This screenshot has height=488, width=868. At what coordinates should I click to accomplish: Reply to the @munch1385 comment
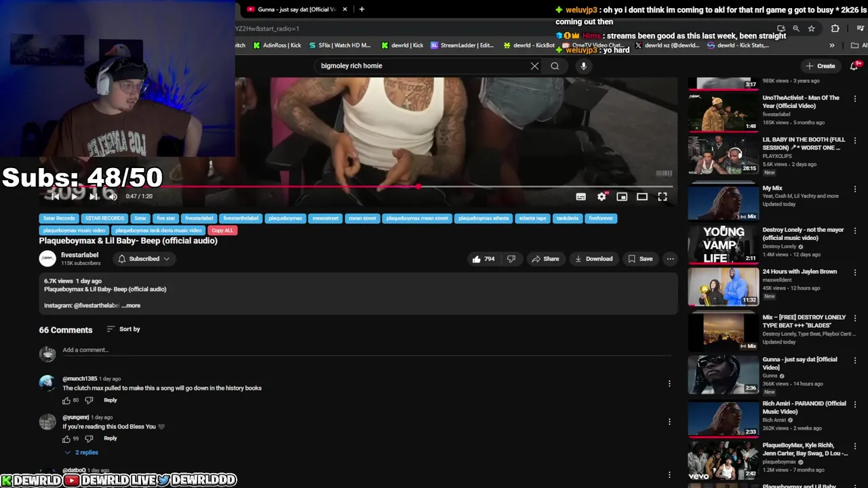[111, 401]
